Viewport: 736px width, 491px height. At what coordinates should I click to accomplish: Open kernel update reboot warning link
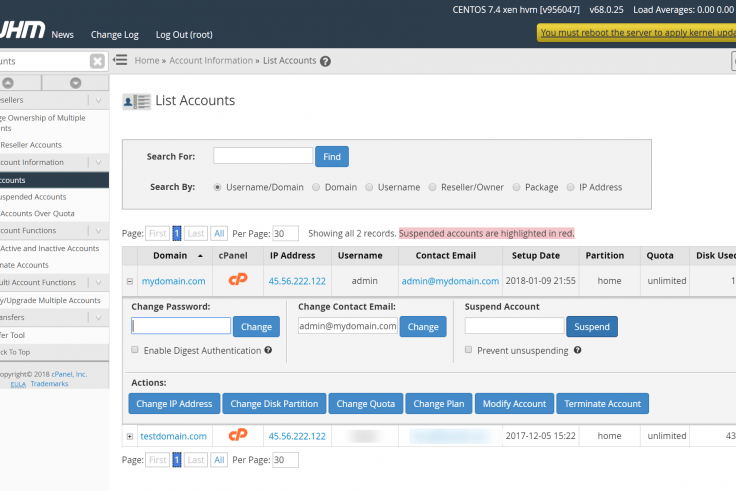pos(638,33)
